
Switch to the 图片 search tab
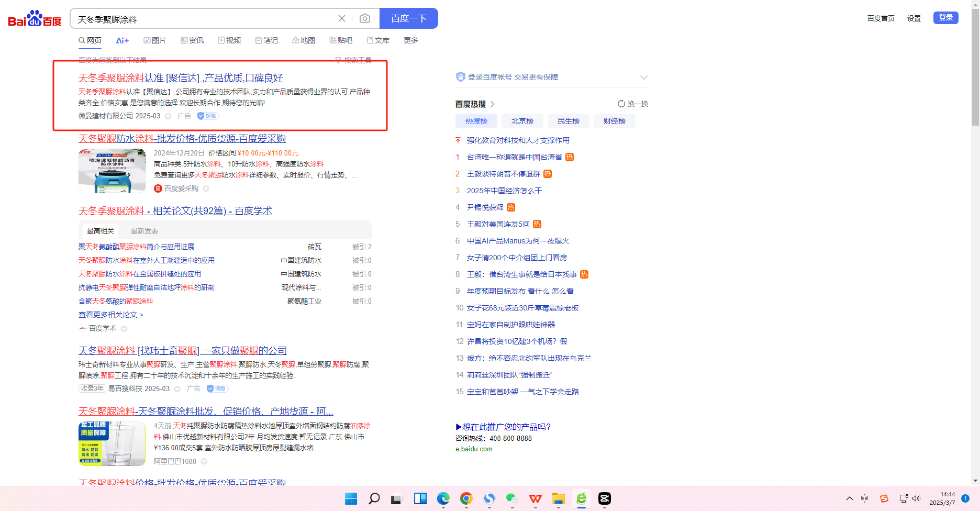(x=155, y=40)
